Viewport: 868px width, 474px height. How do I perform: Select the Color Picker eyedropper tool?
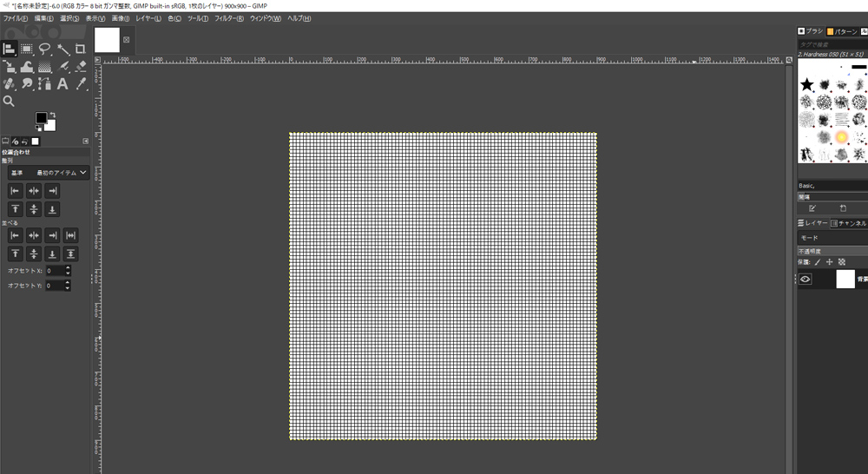tap(80, 84)
